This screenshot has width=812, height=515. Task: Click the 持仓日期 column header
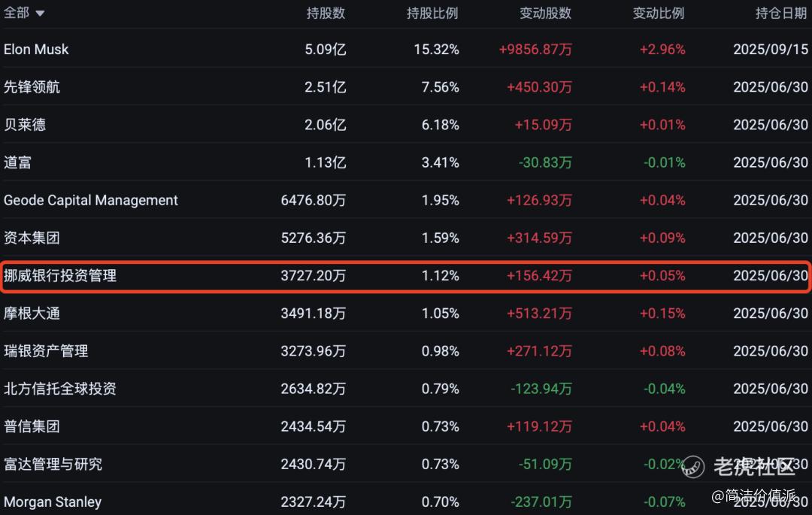pyautogui.click(x=781, y=13)
